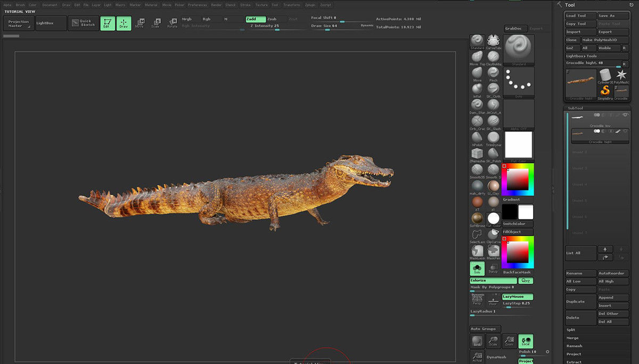
Task: Select the SimpleBrush tool icon
Action: coord(604,91)
